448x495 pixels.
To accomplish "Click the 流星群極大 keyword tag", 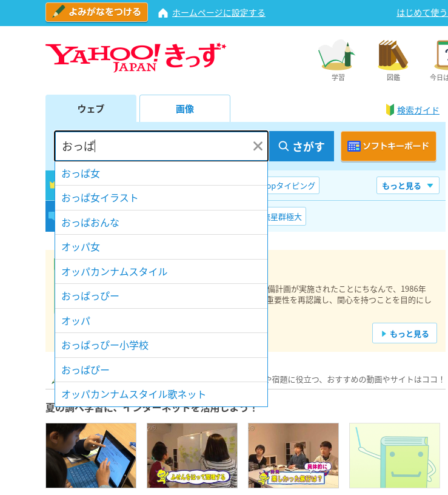I will click(287, 217).
